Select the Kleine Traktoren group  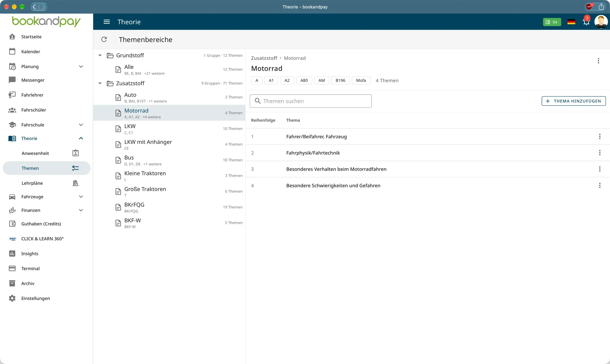(x=169, y=176)
